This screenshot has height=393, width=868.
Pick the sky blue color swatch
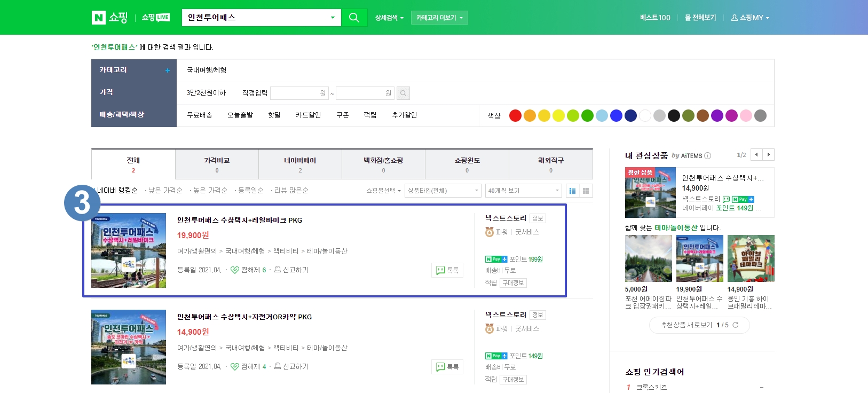click(602, 116)
